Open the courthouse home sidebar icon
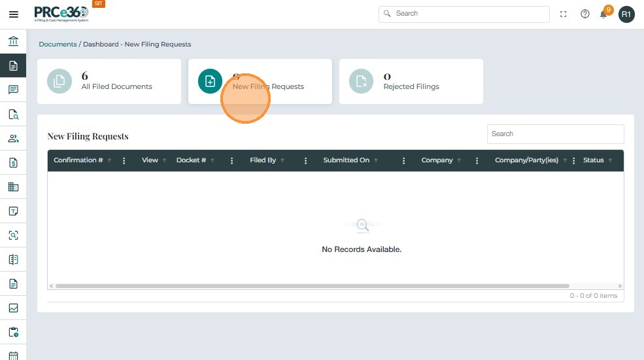Image resolution: width=644 pixels, height=360 pixels. tap(13, 41)
